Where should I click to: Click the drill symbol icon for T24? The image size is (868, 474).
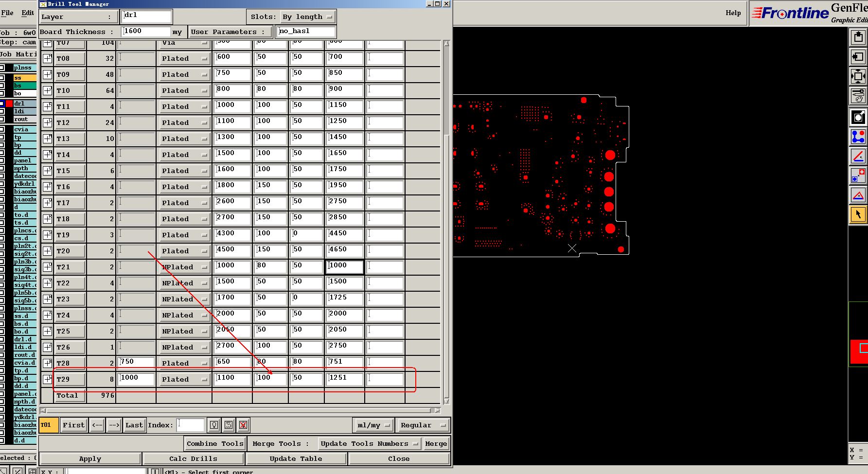47,315
